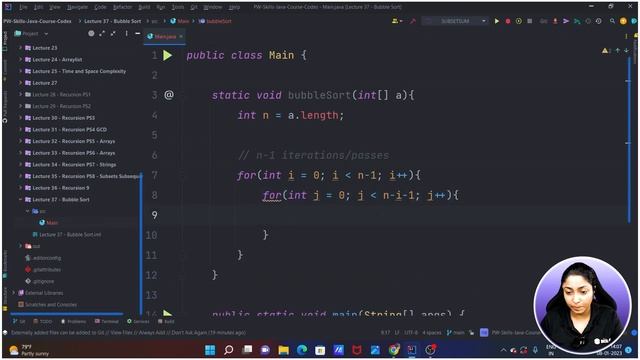Open Search Everywhere magnifier icon
The height and width of the screenshot is (360, 640).
point(612,21)
